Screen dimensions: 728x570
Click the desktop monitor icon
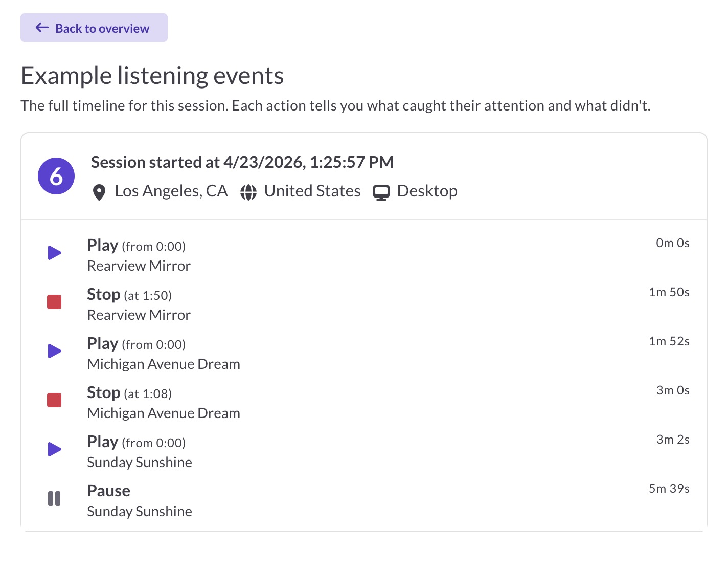[x=381, y=192]
